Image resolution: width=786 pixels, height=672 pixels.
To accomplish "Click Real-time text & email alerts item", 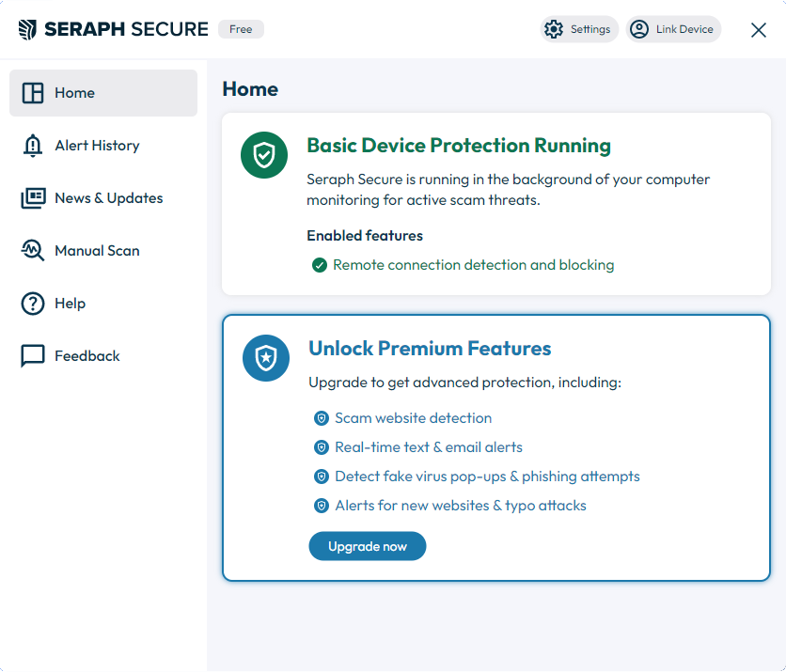I will 429,447.
